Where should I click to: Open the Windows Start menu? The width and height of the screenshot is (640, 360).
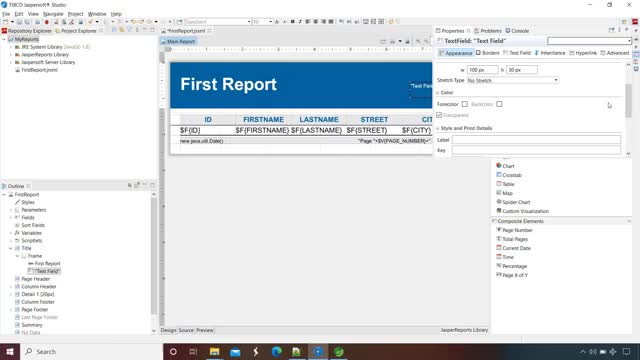point(10,351)
